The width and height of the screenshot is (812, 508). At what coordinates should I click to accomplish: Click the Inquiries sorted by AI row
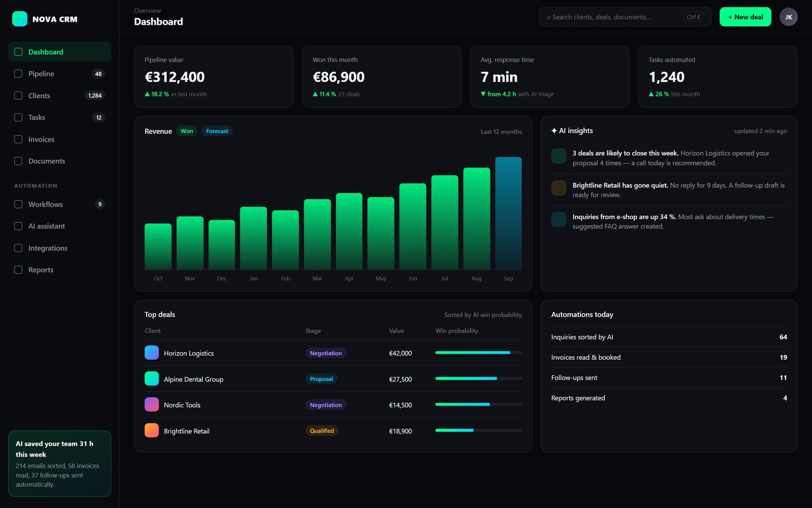pyautogui.click(x=669, y=337)
